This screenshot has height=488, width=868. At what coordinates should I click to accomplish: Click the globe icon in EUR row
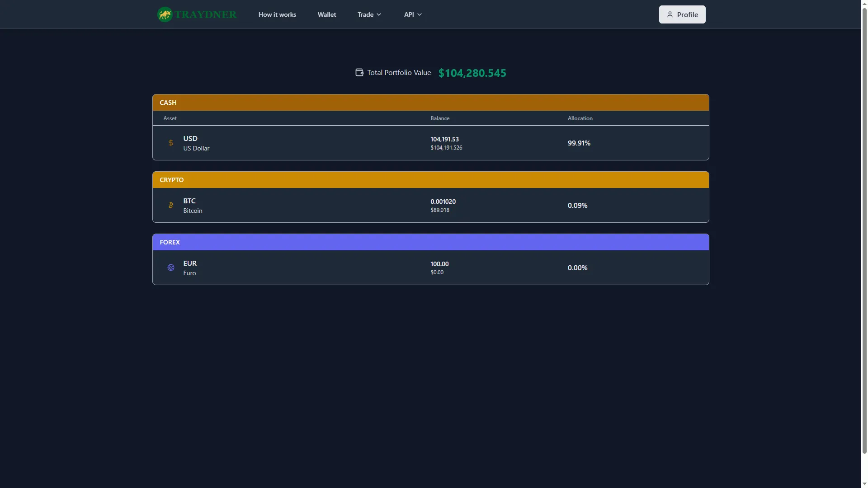click(x=171, y=267)
